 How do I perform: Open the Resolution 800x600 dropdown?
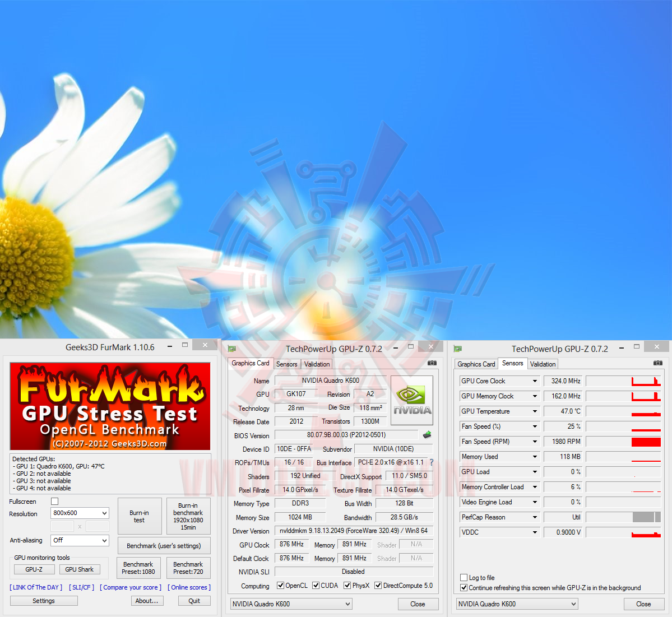[x=80, y=513]
